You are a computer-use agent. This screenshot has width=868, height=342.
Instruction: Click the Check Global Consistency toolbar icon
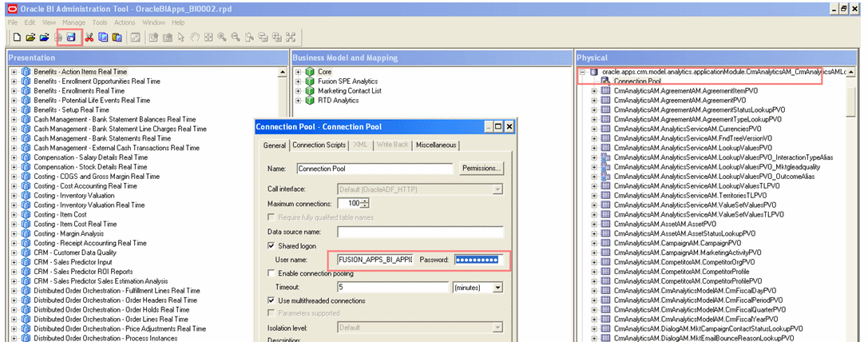coord(134,37)
